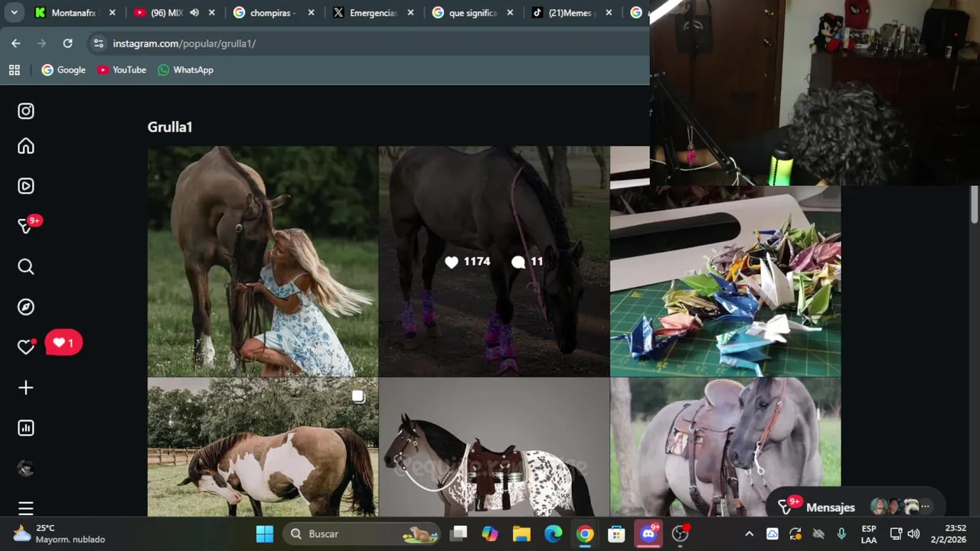Image resolution: width=980 pixels, height=551 pixels.
Task: Open Microsoft Store from taskbar
Action: pyautogui.click(x=616, y=533)
